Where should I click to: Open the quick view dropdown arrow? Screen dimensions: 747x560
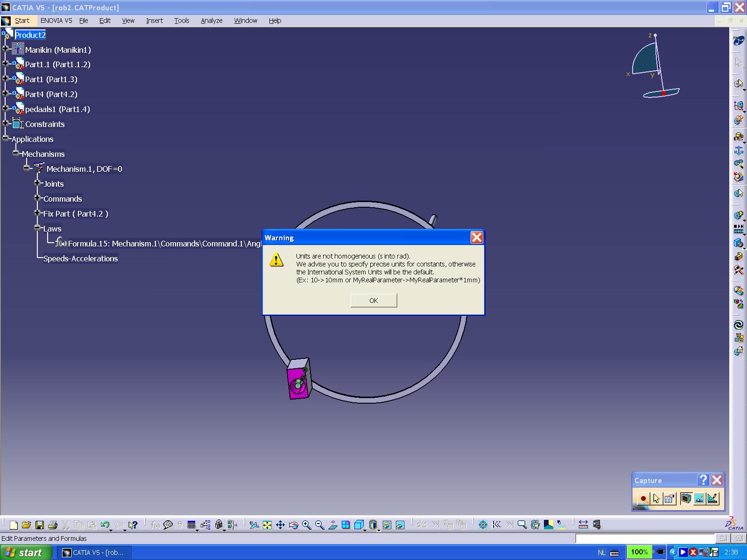(x=365, y=530)
